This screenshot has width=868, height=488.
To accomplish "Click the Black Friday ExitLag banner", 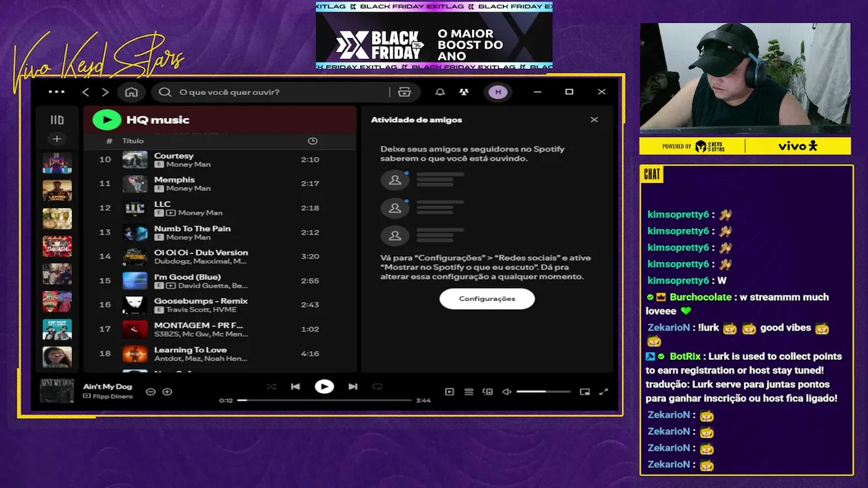I will (434, 35).
